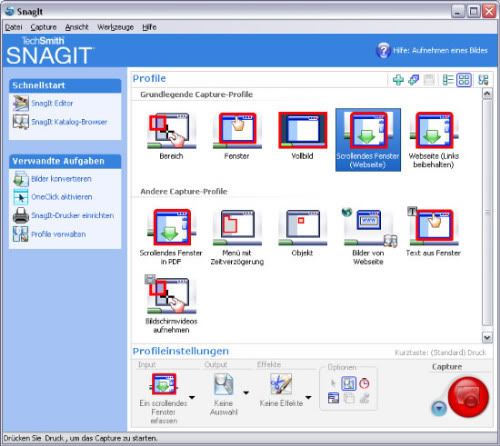This screenshot has height=446, width=500.
Task: Click the green plus add-profile icon
Action: (x=398, y=80)
